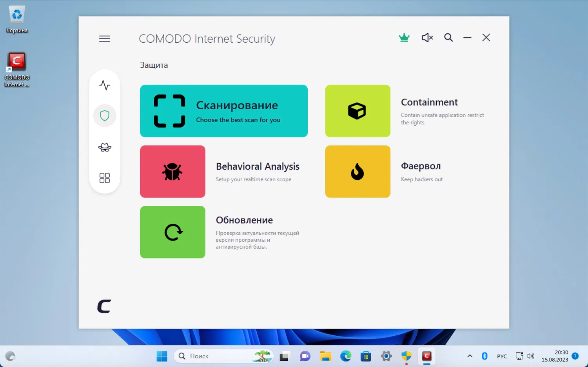Open the search magnifier in COMODO header
Image resolution: width=588 pixels, height=367 pixels.
point(448,38)
